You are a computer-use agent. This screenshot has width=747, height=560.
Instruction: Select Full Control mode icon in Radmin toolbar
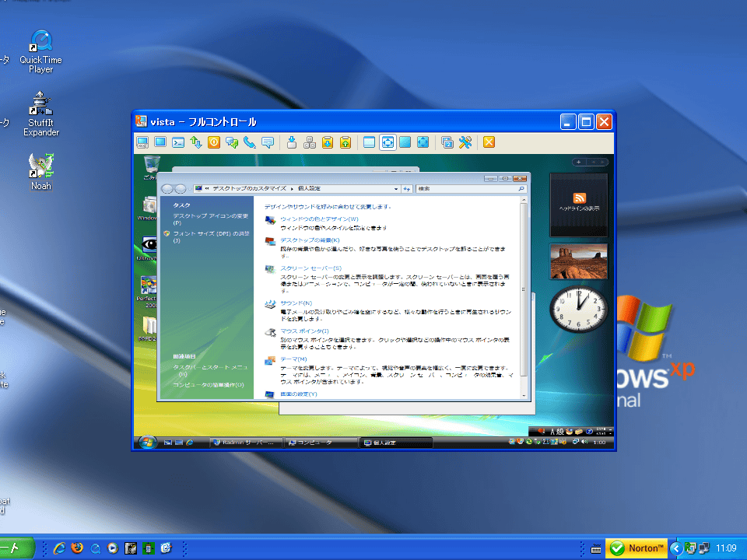(x=142, y=142)
